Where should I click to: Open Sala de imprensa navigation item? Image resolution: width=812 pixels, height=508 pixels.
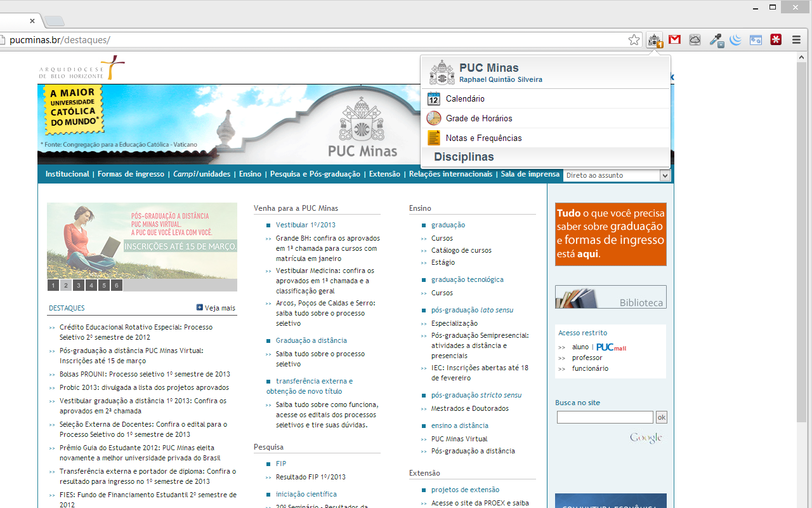(x=530, y=174)
